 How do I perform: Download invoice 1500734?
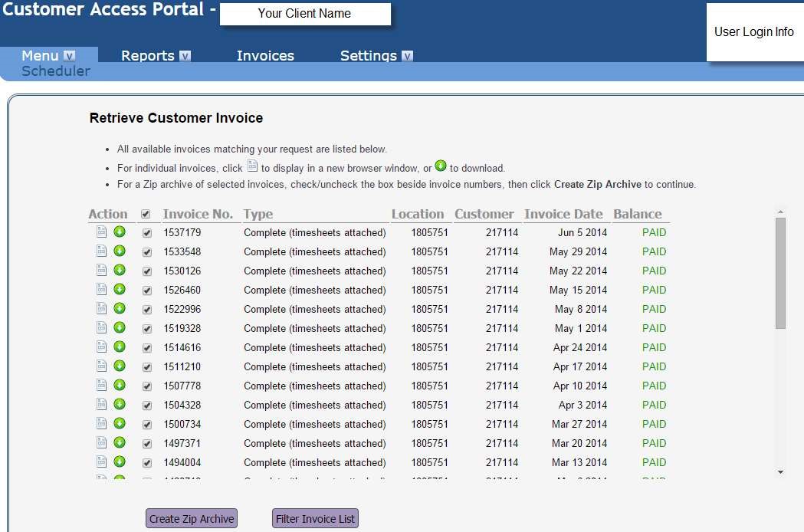pyautogui.click(x=120, y=423)
